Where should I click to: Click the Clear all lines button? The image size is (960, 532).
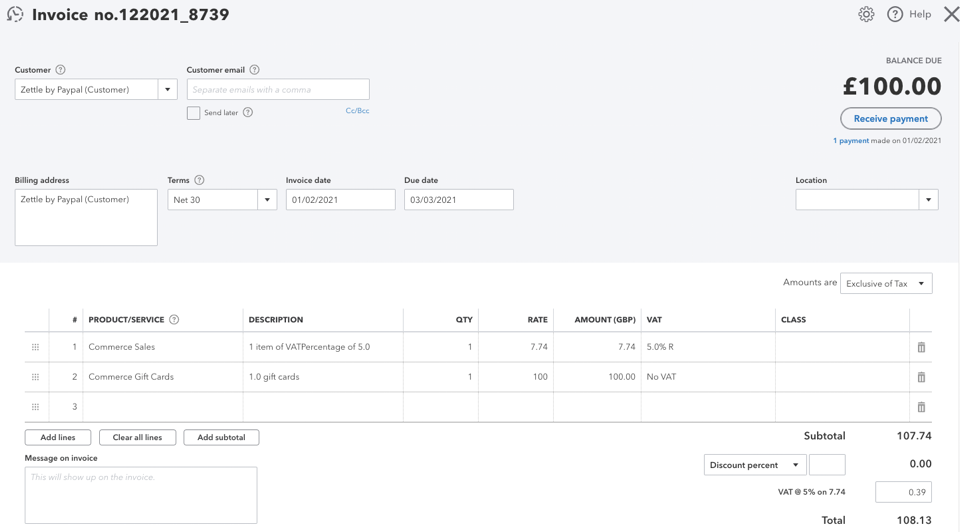[x=137, y=437]
